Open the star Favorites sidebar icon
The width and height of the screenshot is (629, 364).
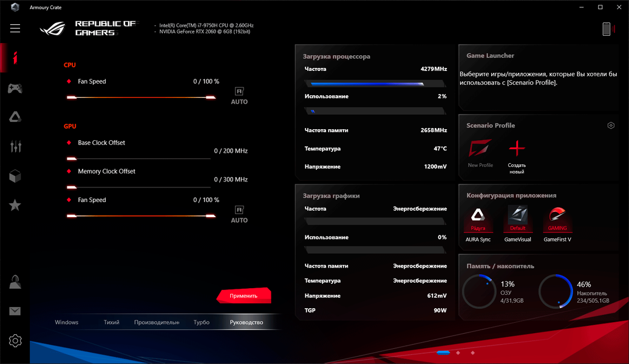point(15,205)
